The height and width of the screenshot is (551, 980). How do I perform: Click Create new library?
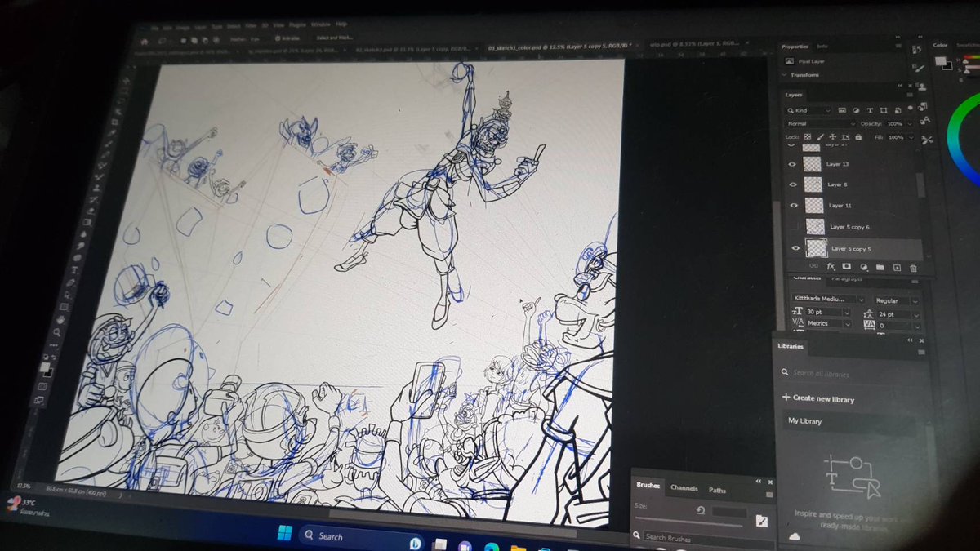point(818,399)
